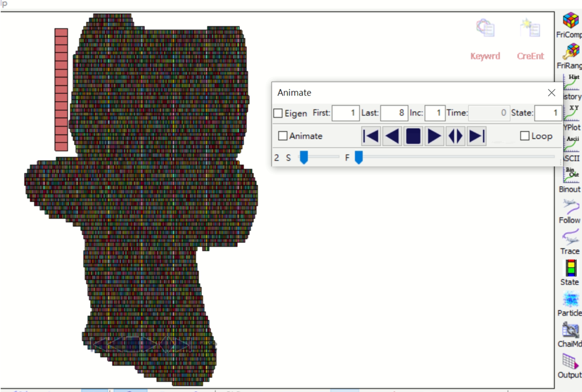The height and width of the screenshot is (392, 582).
Task: Open the ChaiMd tool
Action: click(x=570, y=335)
